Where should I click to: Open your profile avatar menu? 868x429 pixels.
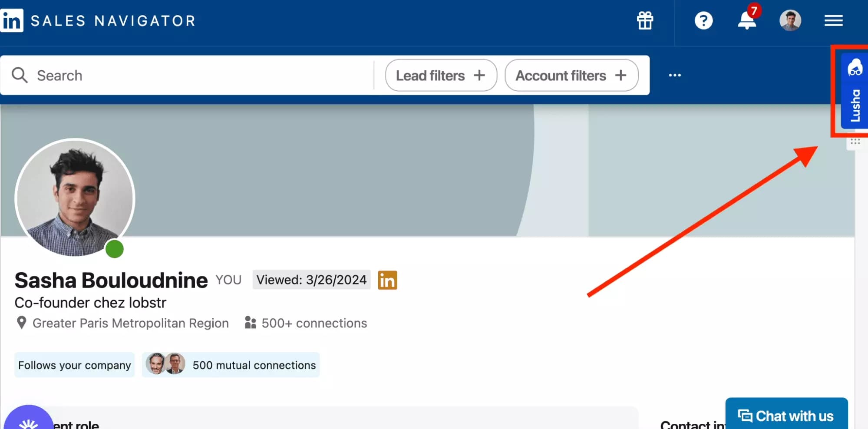[x=790, y=20]
